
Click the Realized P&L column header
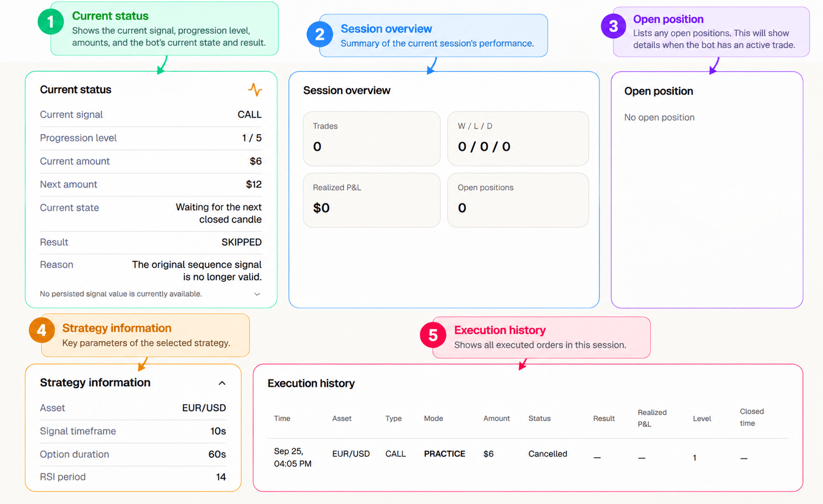(652, 418)
